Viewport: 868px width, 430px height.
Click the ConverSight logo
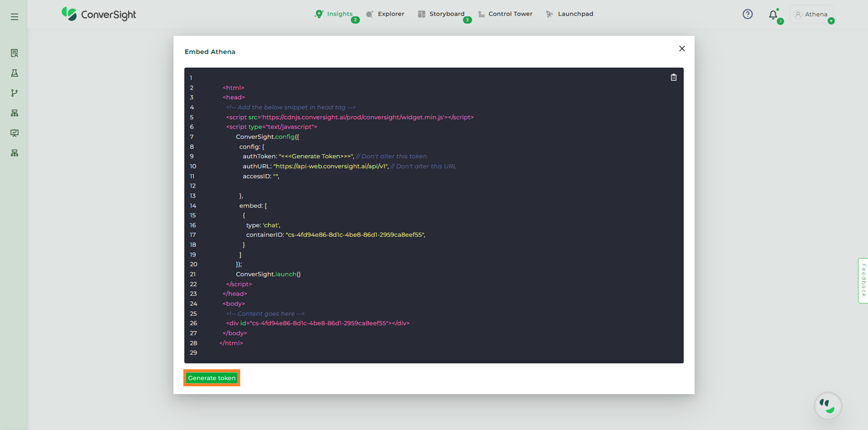click(99, 14)
